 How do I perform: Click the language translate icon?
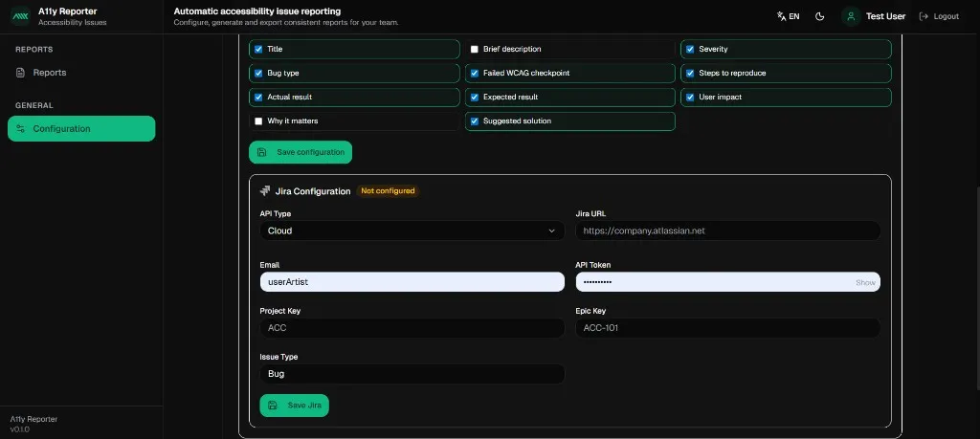point(782,16)
